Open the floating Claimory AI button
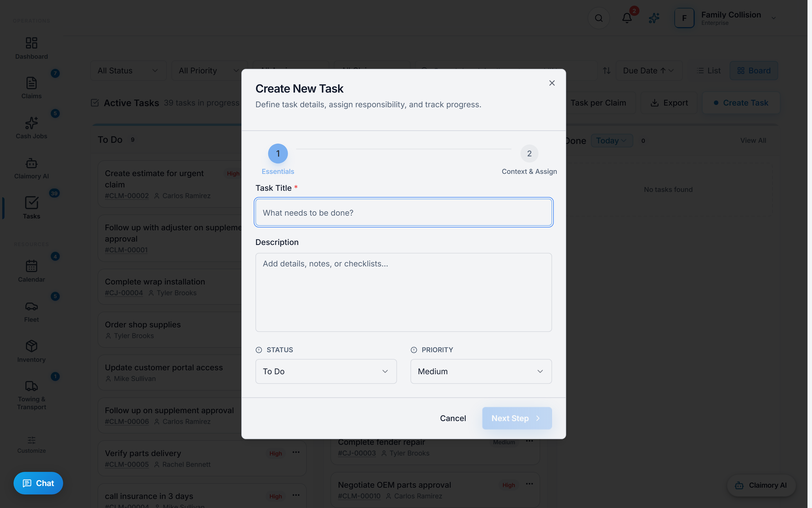The height and width of the screenshot is (508, 812). pyautogui.click(x=761, y=485)
